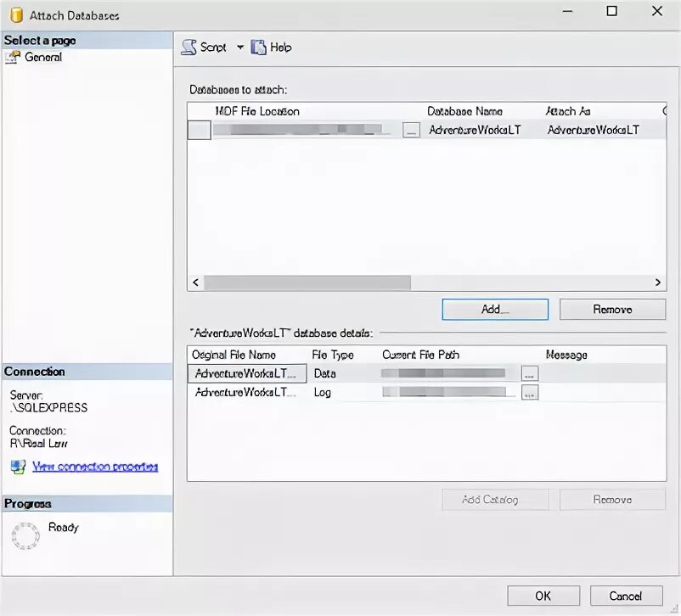Click the .\SQLEXPRESS server name text

(x=48, y=407)
